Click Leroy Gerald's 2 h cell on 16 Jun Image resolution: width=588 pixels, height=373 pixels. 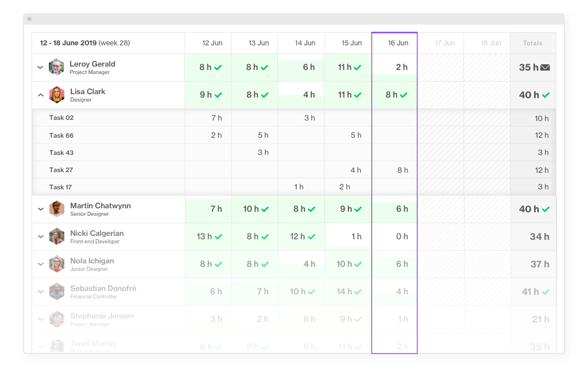click(x=394, y=67)
